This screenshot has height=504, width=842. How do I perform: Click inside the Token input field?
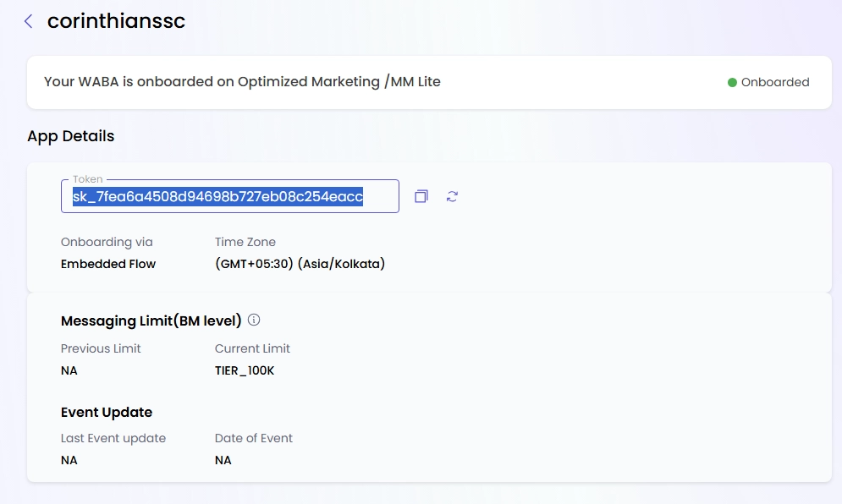228,196
